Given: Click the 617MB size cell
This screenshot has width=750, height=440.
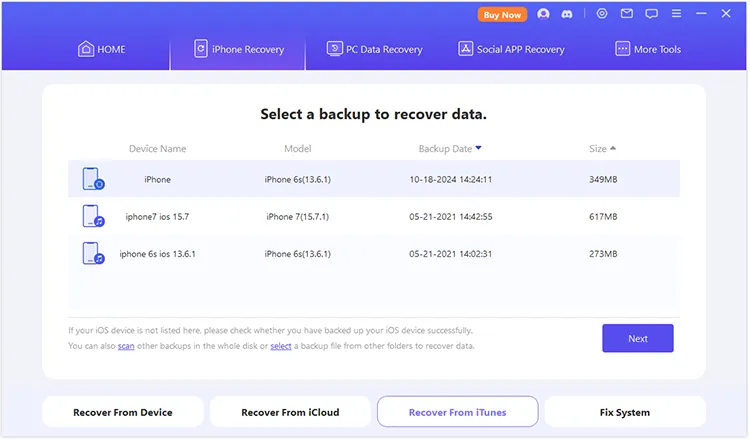Looking at the screenshot, I should click(603, 217).
